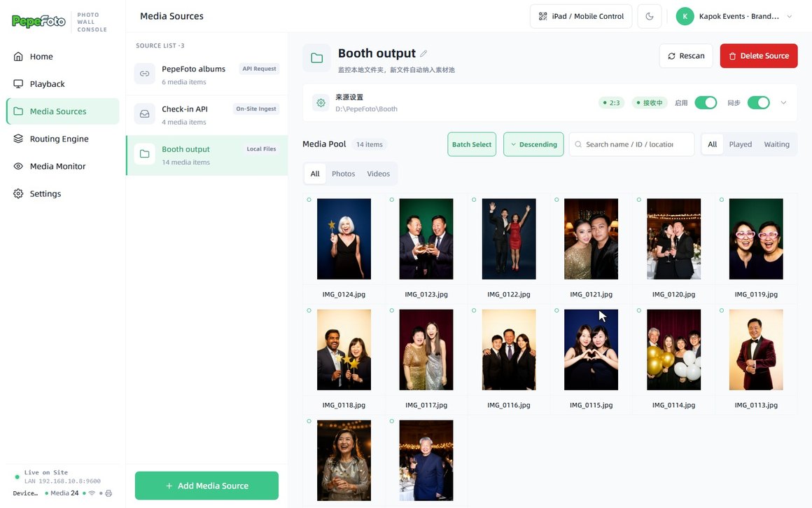812x508 pixels.
Task: Toggle dark mode with the moon icon
Action: tap(650, 16)
